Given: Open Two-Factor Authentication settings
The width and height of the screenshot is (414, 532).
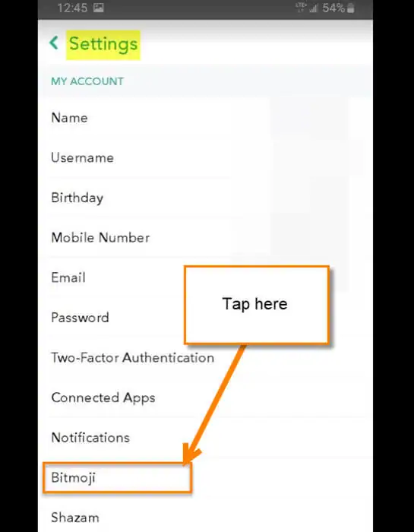Looking at the screenshot, I should (205, 358).
